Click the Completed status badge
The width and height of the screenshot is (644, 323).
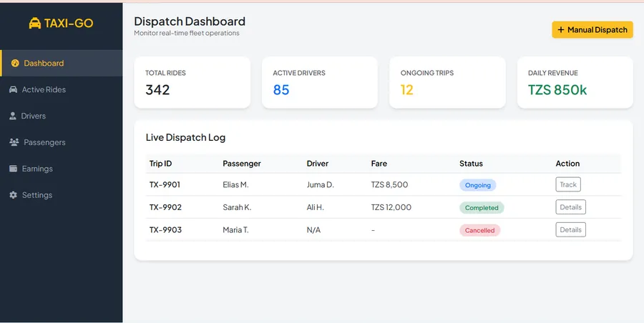(x=482, y=208)
